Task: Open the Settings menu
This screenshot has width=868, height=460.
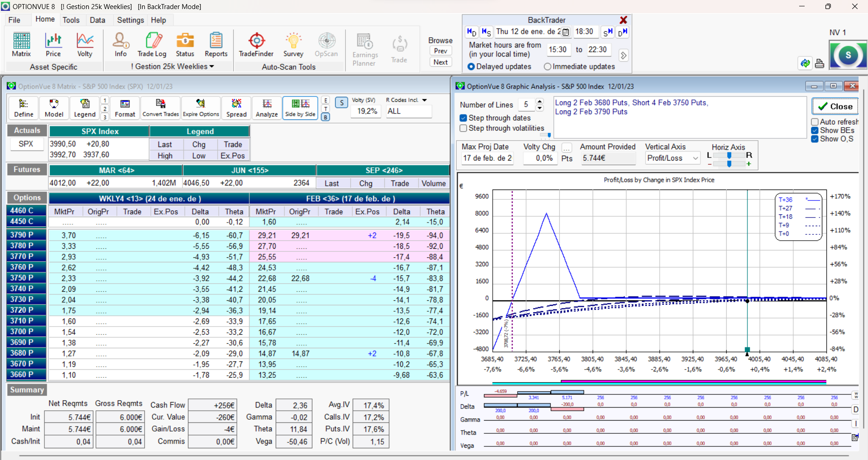Action: tap(130, 20)
